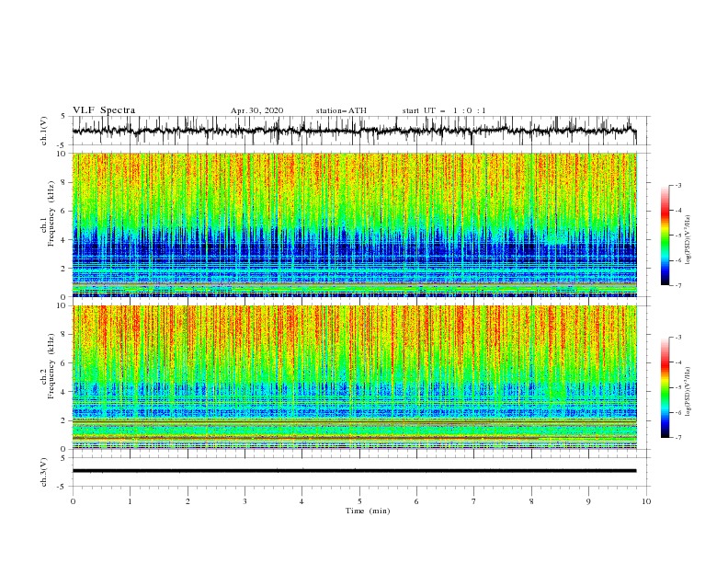Click the "2" kHz tick of ch.2 frequency axis
The height and width of the screenshot is (563, 728).
[x=65, y=420]
